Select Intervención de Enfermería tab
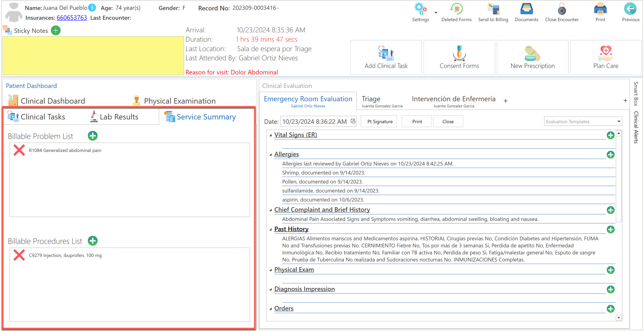 coord(454,101)
